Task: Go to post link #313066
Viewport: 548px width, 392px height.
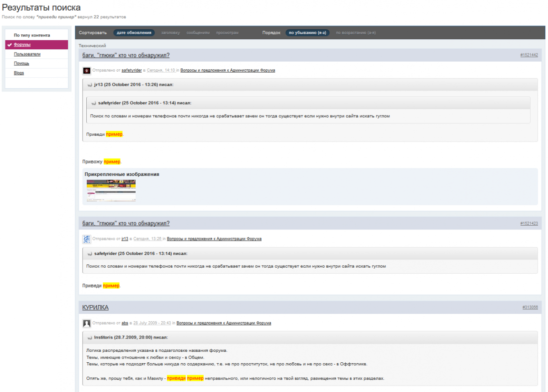Action: 530,307
